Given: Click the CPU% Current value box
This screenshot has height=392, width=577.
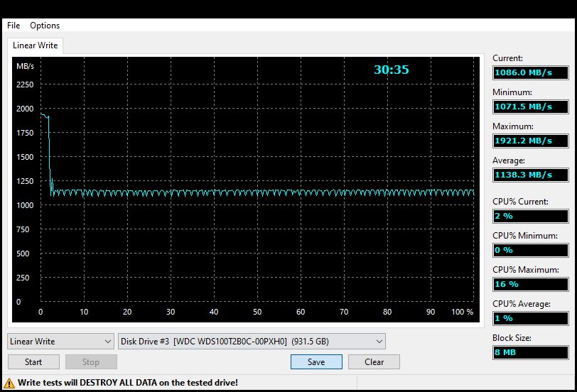Looking at the screenshot, I should pos(530,216).
